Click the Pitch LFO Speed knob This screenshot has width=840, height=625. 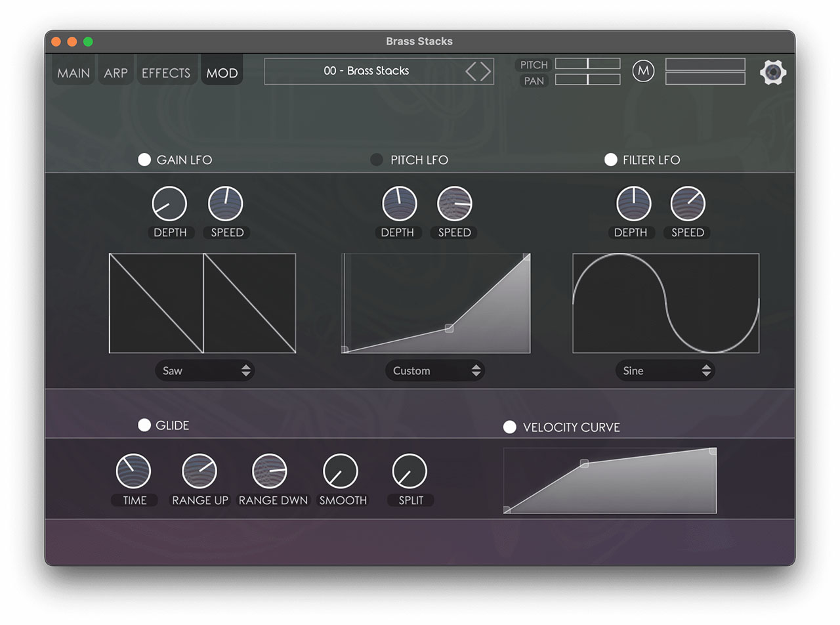click(454, 204)
